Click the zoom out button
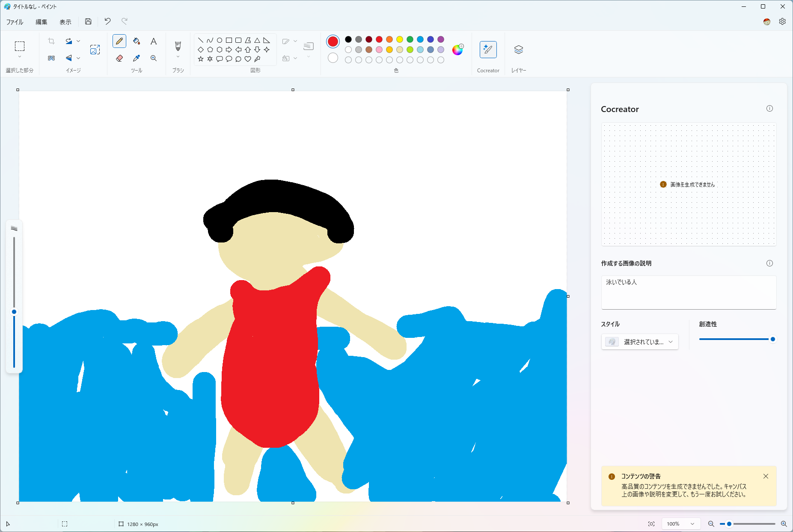 711,524
